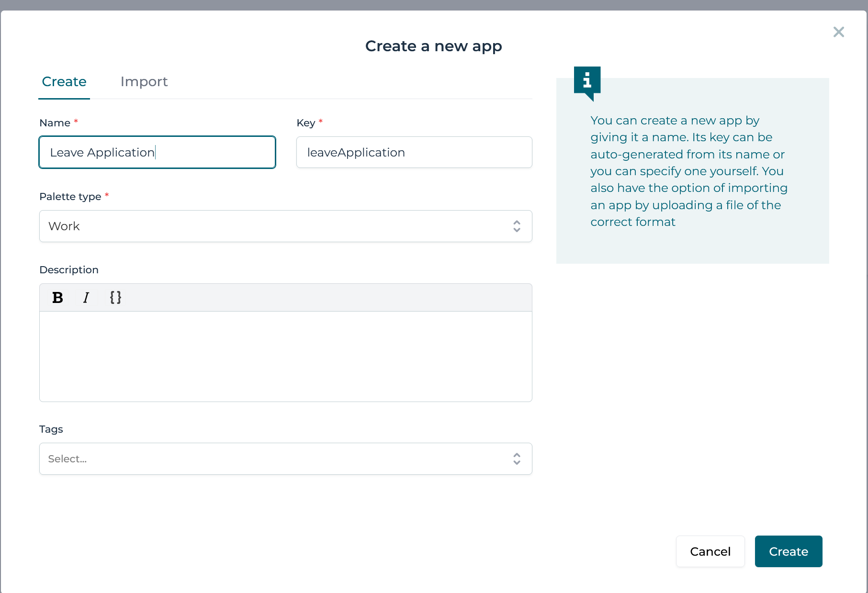Click the Create a new app title
Screen dimensions: 868x593
pyautogui.click(x=434, y=46)
